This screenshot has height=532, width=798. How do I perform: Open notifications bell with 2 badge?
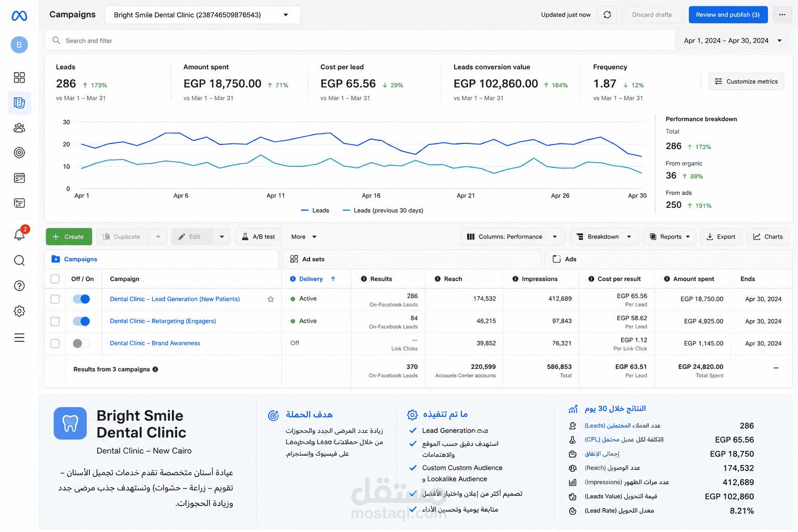pyautogui.click(x=20, y=234)
